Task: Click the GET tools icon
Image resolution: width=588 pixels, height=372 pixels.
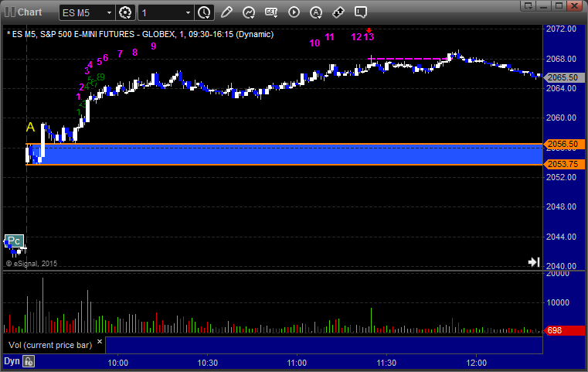Action: (x=271, y=12)
